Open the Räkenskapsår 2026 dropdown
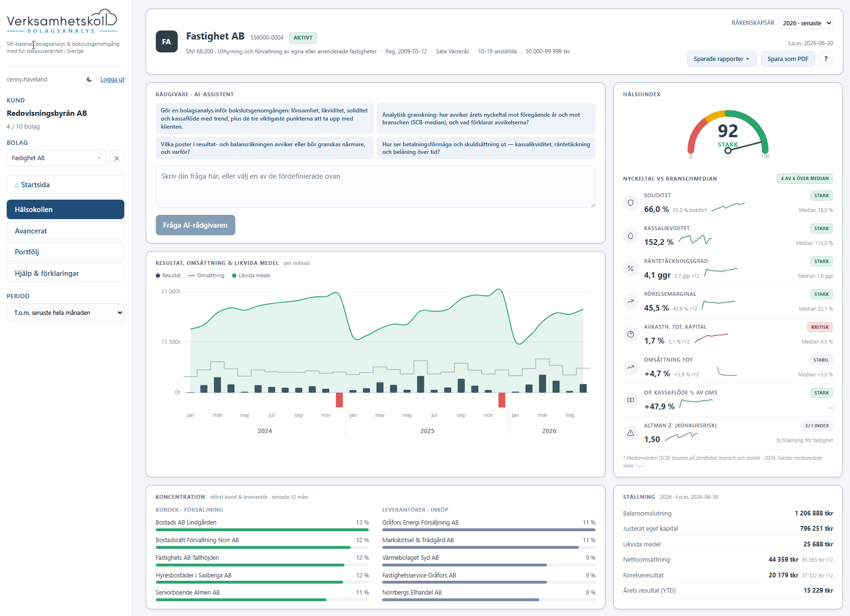 click(x=806, y=23)
